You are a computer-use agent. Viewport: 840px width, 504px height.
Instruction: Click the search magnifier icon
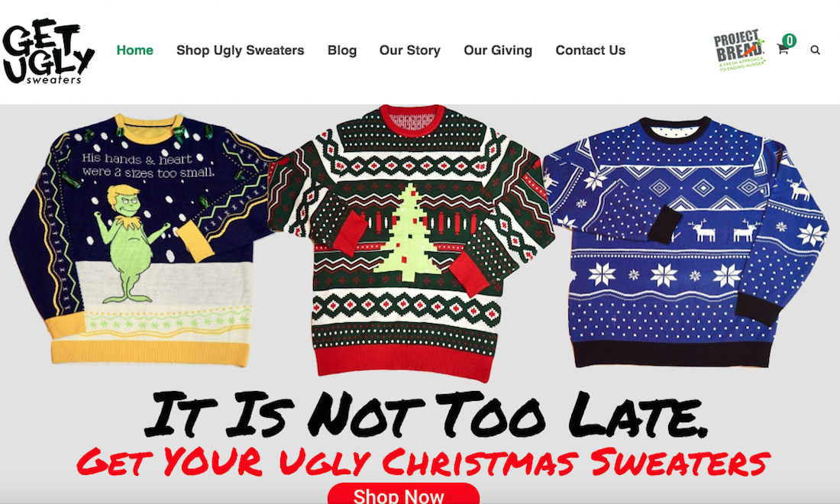tap(815, 50)
